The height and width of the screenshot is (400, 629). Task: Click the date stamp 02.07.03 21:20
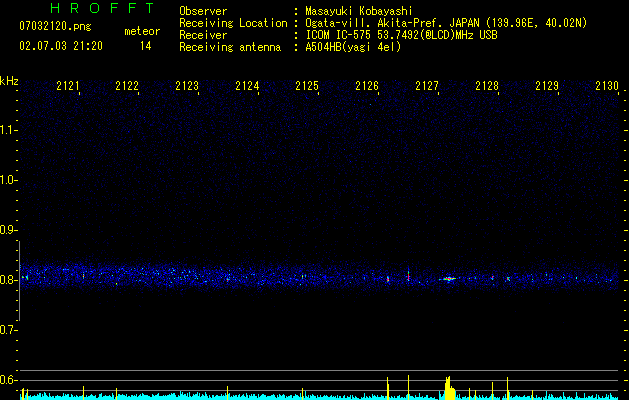click(x=61, y=46)
